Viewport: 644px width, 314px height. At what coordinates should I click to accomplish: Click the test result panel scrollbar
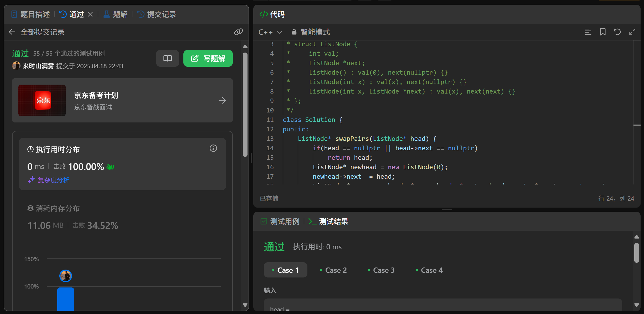[x=636, y=253]
